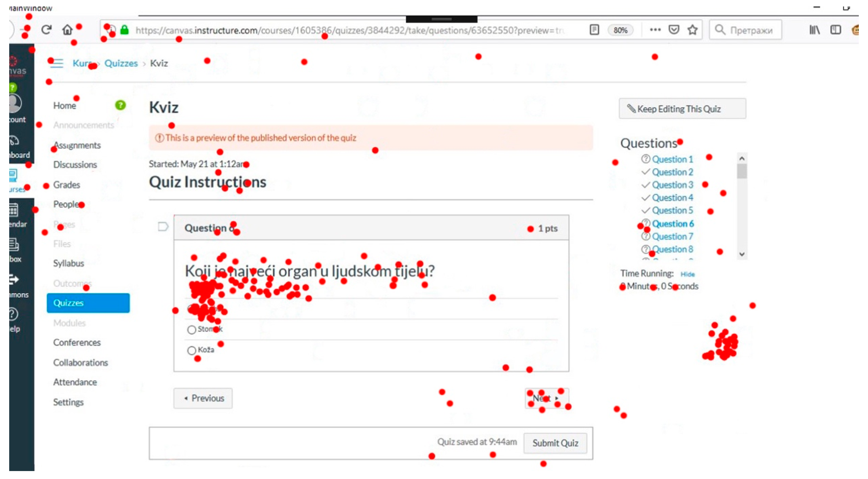Select the Koža answer radio button
Image resolution: width=868 pixels, height=479 pixels.
click(192, 351)
